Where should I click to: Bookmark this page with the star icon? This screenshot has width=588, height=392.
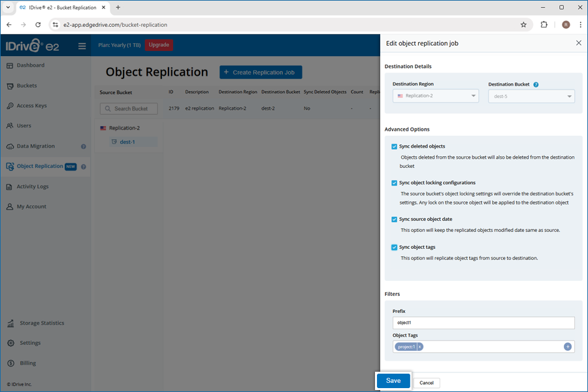523,25
